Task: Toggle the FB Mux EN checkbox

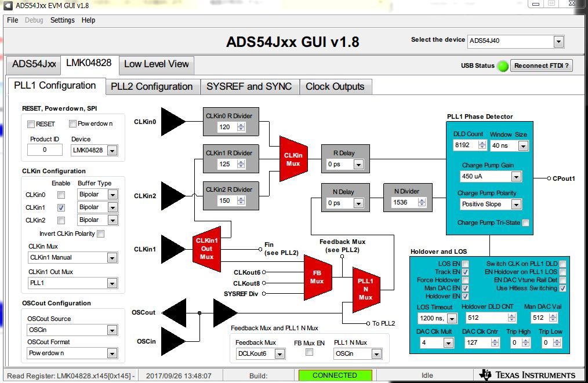Action: pyautogui.click(x=310, y=352)
